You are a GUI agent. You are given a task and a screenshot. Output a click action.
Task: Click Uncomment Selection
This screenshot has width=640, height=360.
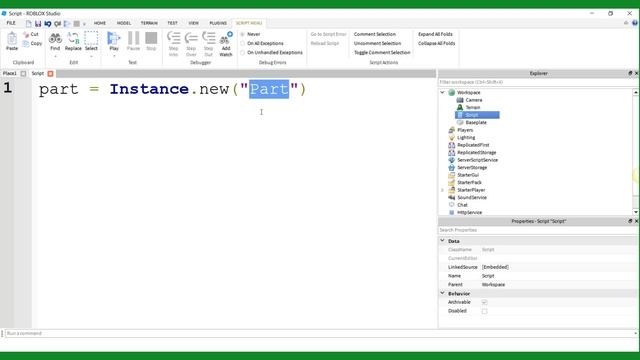pos(377,43)
